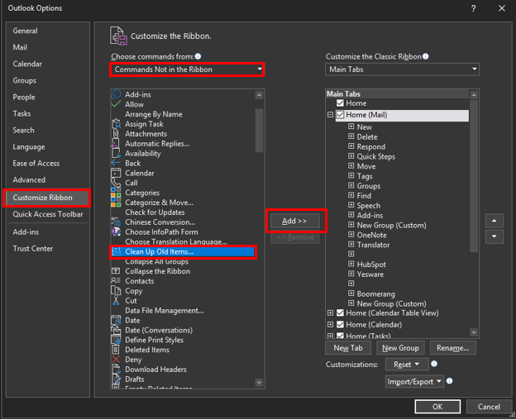Click the help question mark in title bar

click(x=473, y=8)
